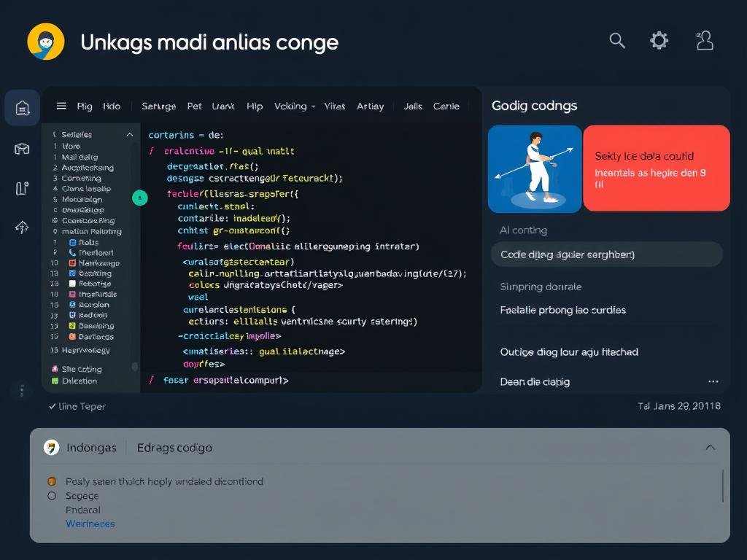
Task: Click the red icon beside Nerkange
Action: pos(72,262)
